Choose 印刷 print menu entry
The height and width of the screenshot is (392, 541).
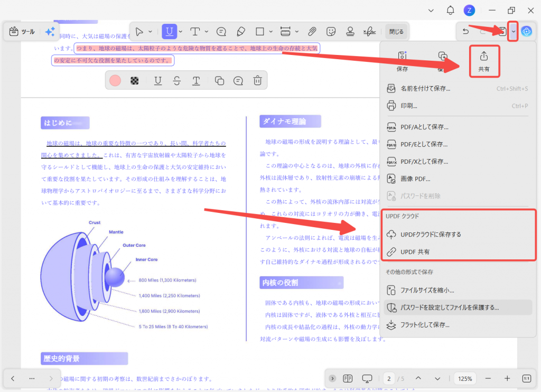click(458, 106)
